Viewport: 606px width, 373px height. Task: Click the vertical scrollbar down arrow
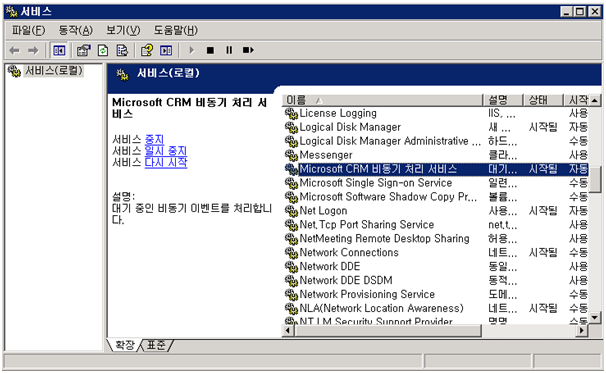coord(595,318)
